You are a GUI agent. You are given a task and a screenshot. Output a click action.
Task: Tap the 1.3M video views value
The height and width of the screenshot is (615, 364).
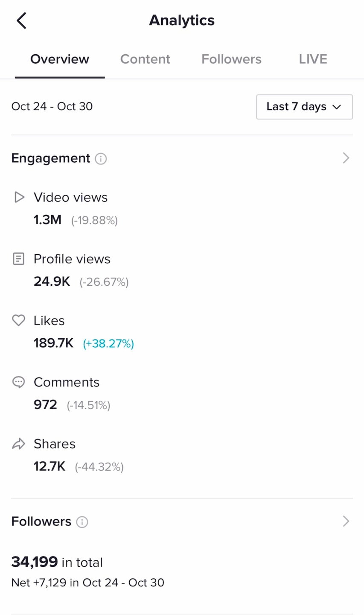[47, 220]
